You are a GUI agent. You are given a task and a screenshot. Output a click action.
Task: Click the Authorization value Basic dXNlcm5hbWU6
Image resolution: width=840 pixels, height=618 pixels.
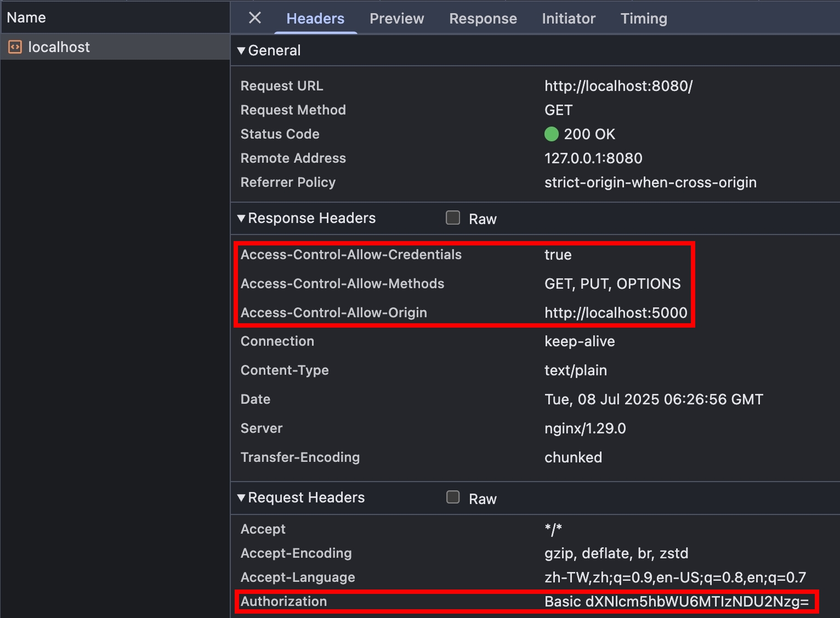click(677, 602)
